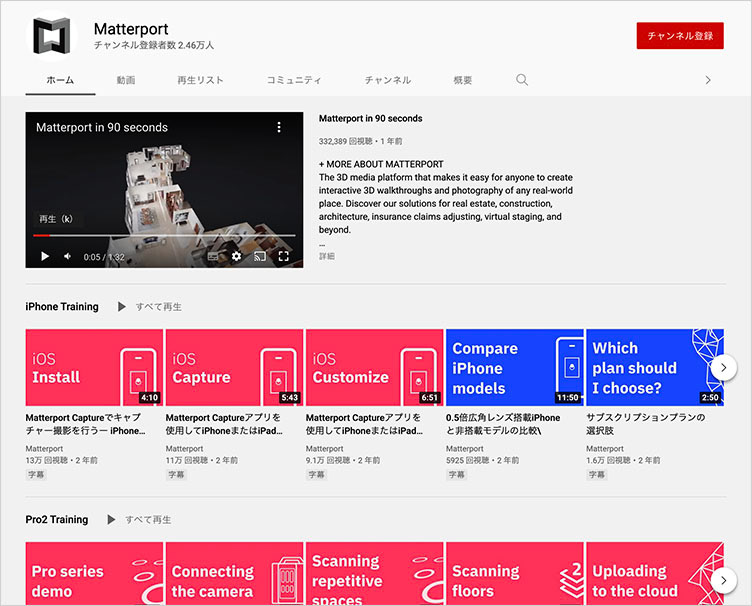This screenshot has width=752, height=606.
Task: Click the 11:50 duration badge
Action: tap(567, 397)
